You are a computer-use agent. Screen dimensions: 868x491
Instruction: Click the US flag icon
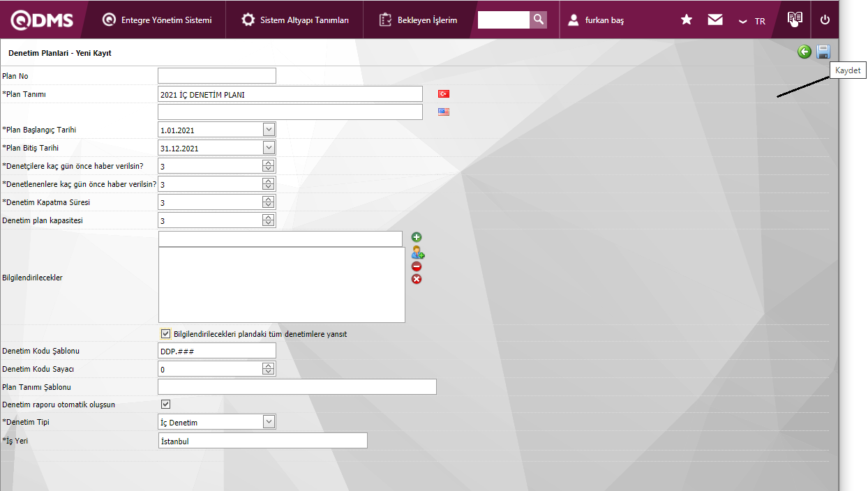coord(444,112)
